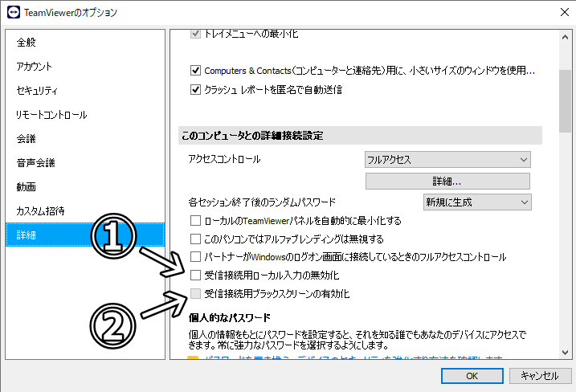Screen dimensions: 576x392
Task: Click the 各セッション終了後のランダムパスワード label
Action: [262, 202]
